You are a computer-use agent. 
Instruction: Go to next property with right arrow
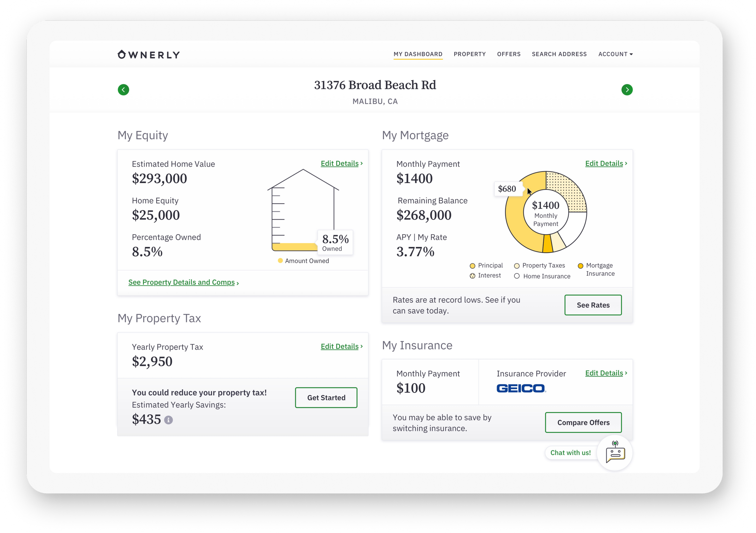[x=627, y=89]
